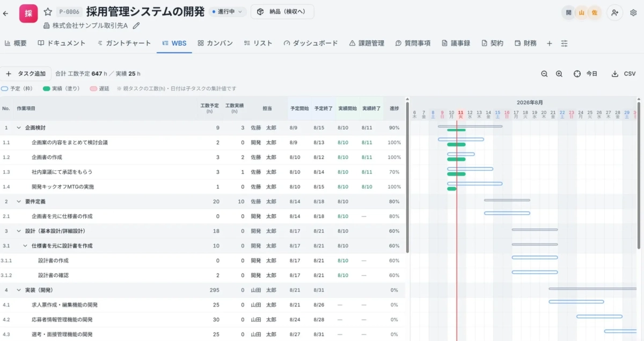Open the 議事録 tab

point(456,43)
